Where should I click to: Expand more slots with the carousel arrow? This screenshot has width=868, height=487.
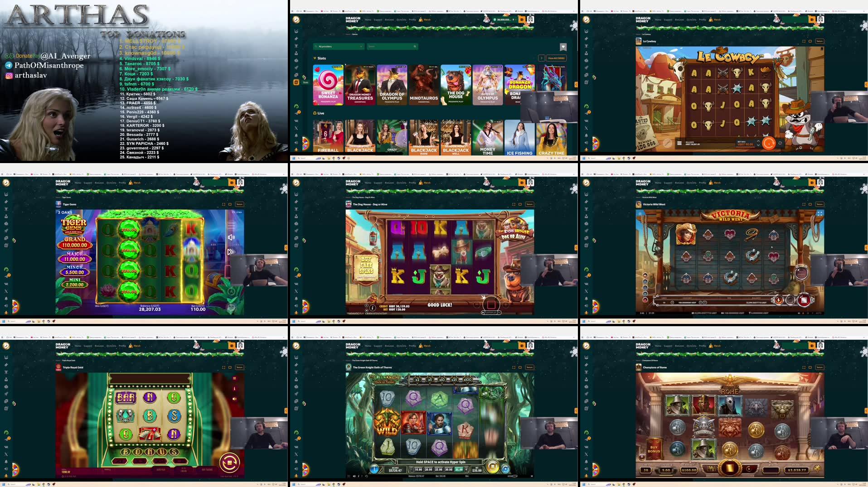(542, 58)
